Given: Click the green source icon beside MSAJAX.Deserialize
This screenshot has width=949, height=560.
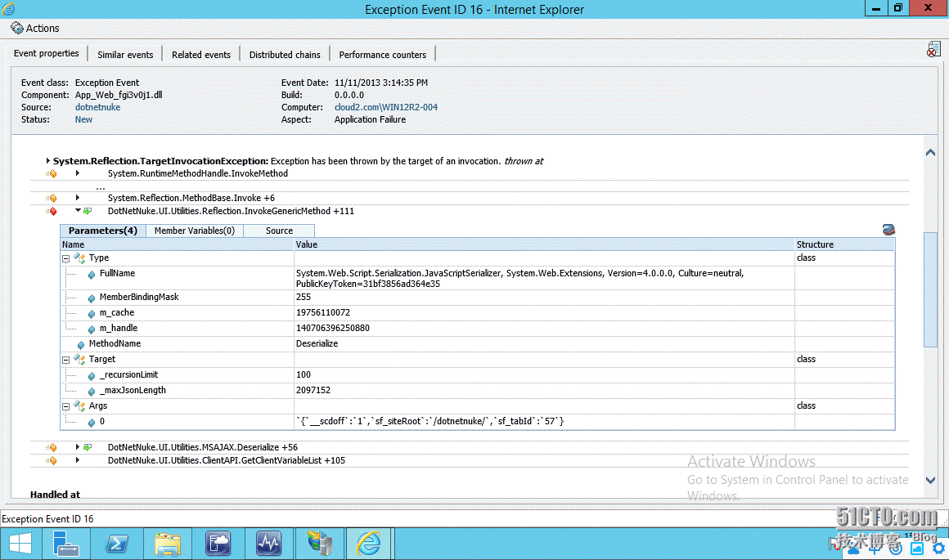Looking at the screenshot, I should click(88, 447).
